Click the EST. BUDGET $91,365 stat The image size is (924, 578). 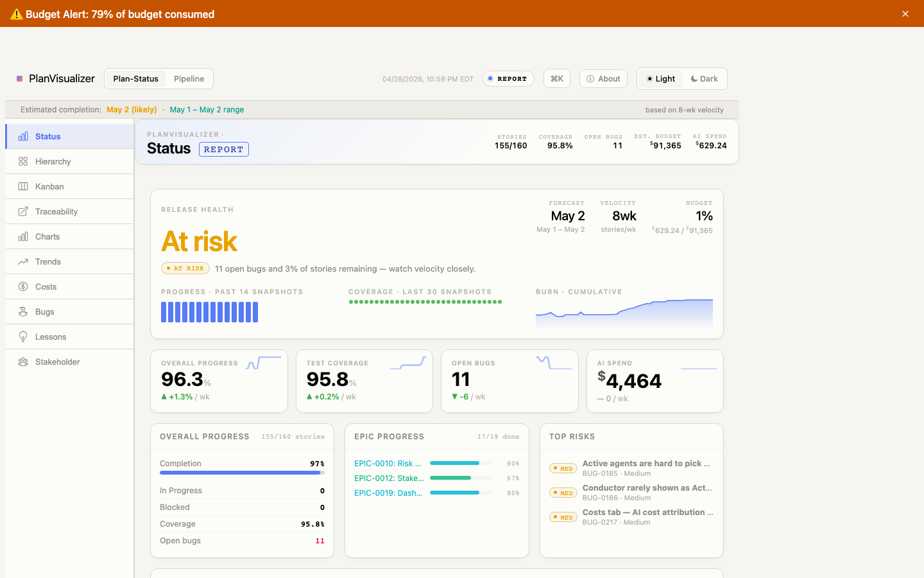point(658,141)
